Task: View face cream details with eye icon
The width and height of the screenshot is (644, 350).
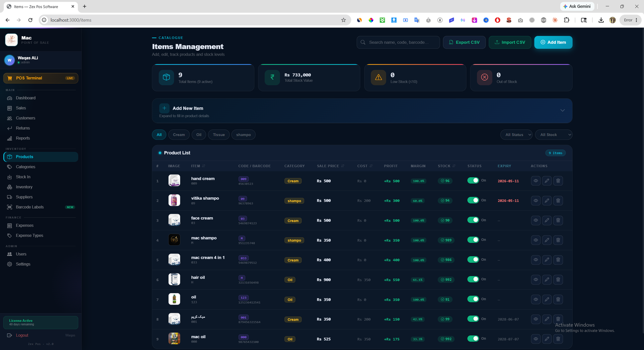Action: (x=536, y=220)
